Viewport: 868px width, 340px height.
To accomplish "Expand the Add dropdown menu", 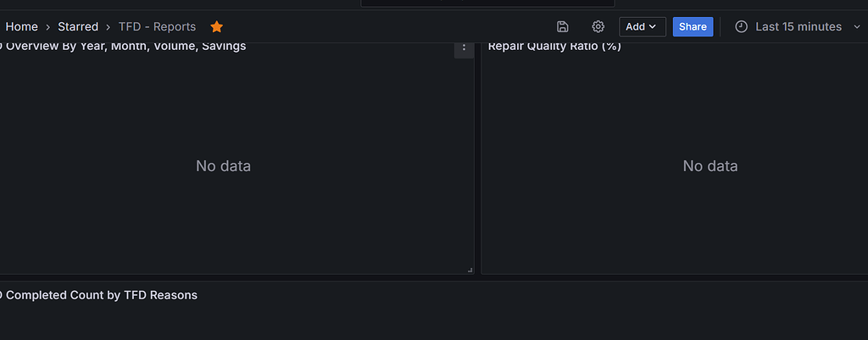I will (642, 27).
